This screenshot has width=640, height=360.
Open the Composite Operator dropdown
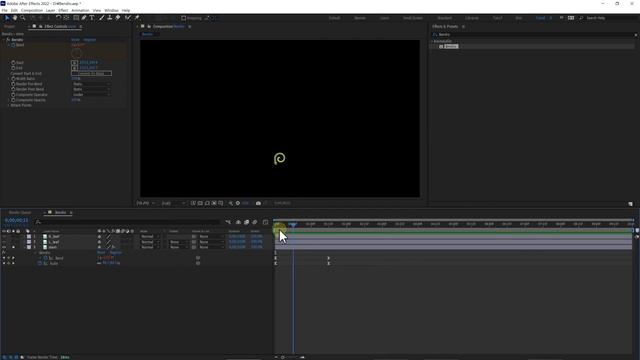tap(91, 95)
